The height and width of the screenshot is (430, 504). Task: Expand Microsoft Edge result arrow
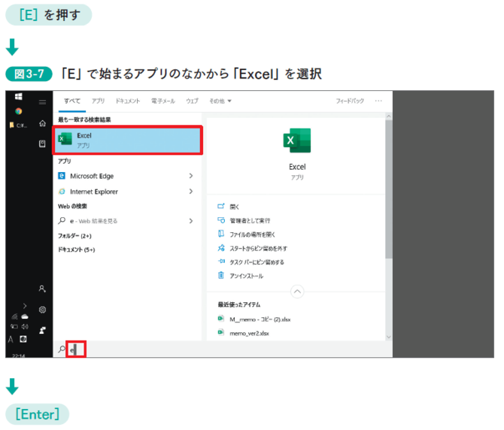(191, 176)
